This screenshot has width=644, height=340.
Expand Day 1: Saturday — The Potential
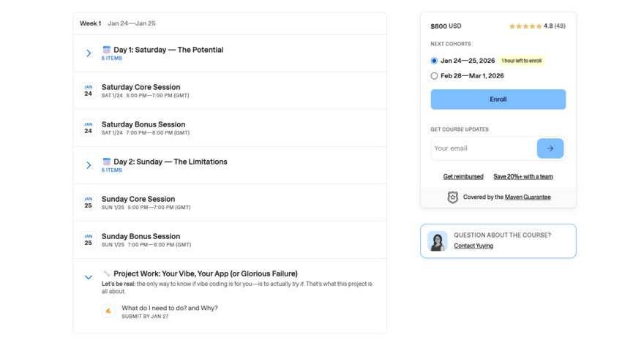(x=89, y=53)
